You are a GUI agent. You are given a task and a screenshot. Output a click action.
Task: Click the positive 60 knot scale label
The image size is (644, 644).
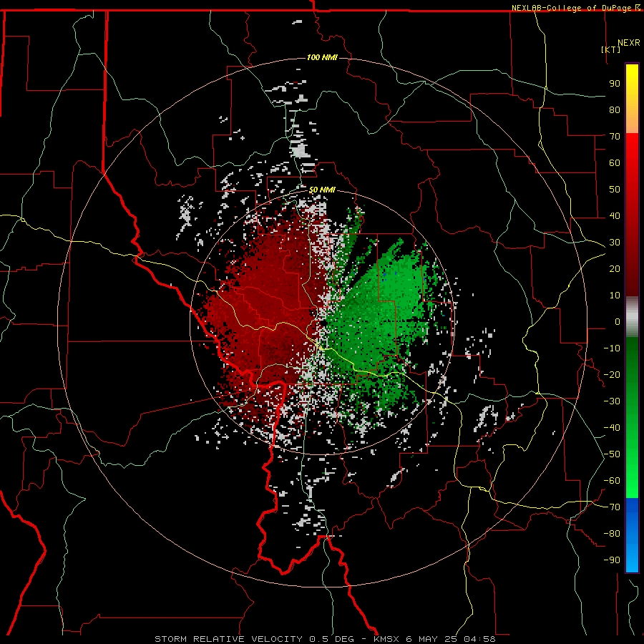[x=615, y=162]
